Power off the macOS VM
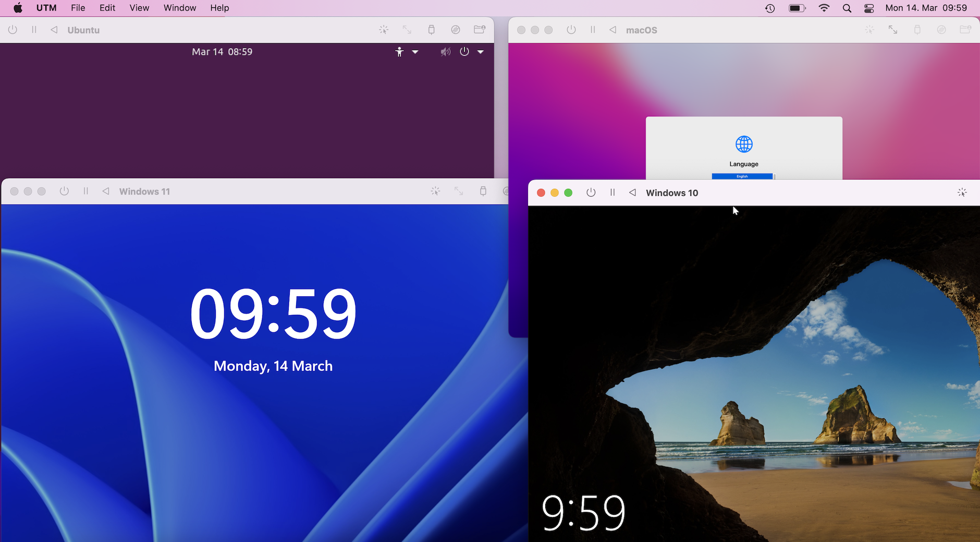Screen dimensions: 980x542 [571, 30]
